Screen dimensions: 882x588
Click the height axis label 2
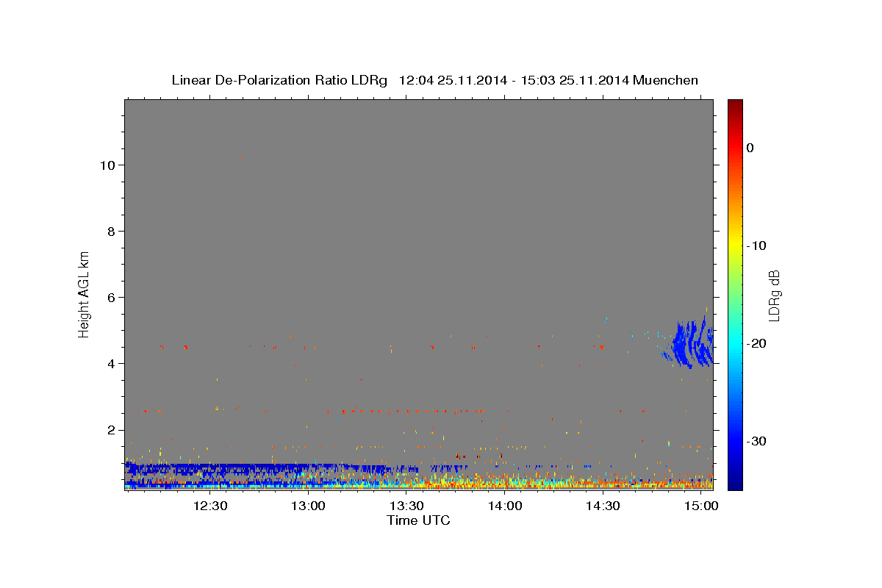111,430
